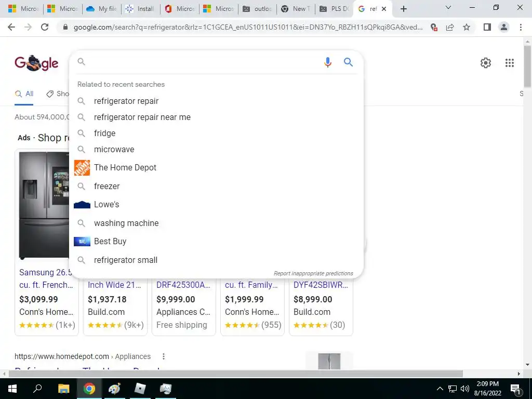
Task: Open homedepot.com Appliances result link
Action: [x=83, y=356]
